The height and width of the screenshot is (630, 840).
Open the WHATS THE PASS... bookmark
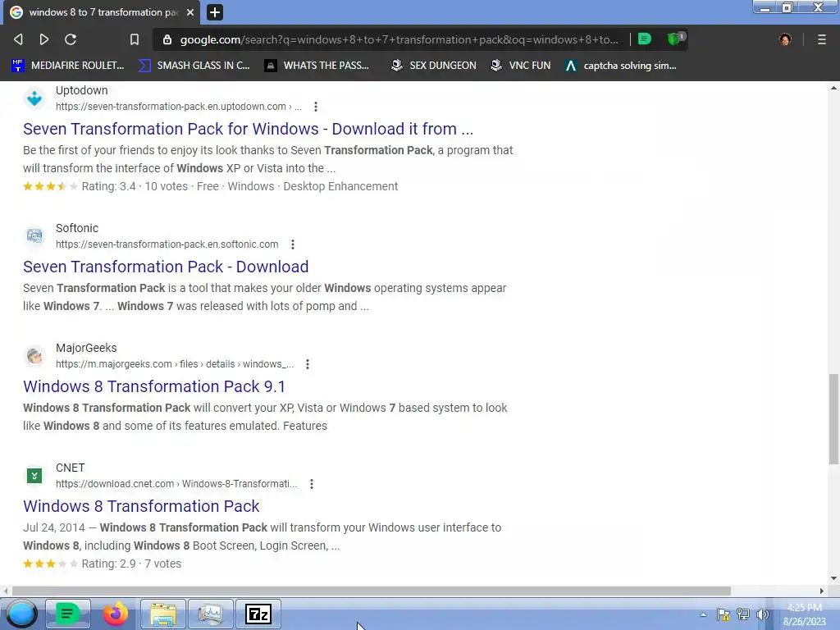pyautogui.click(x=317, y=66)
